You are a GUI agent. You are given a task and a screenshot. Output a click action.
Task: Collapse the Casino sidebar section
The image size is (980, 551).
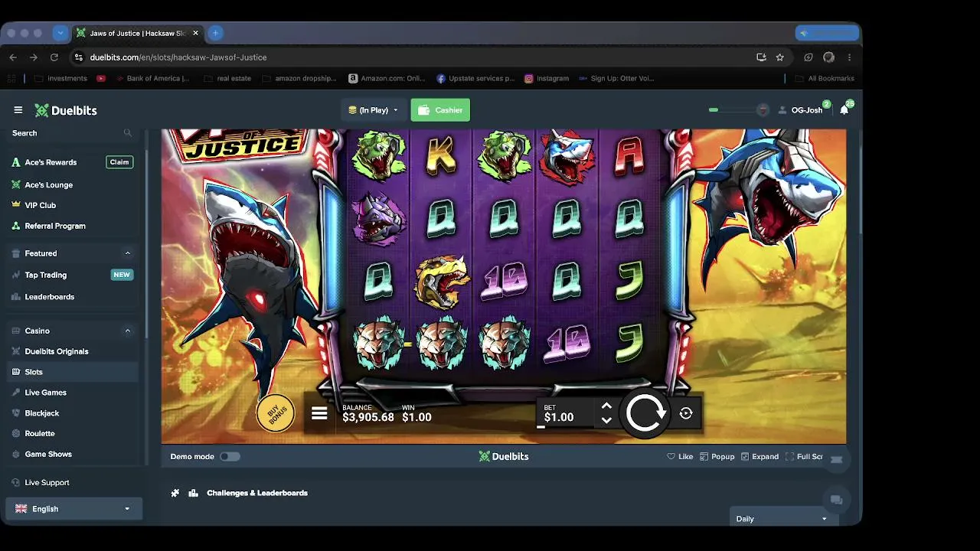click(x=128, y=331)
